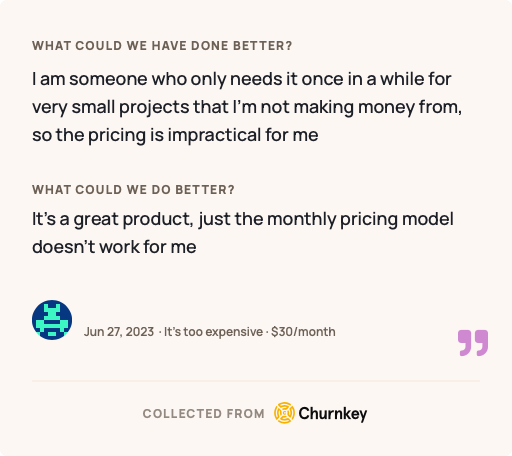Click the "$30/month" plan price
This screenshot has width=512, height=456.
pos(303,332)
